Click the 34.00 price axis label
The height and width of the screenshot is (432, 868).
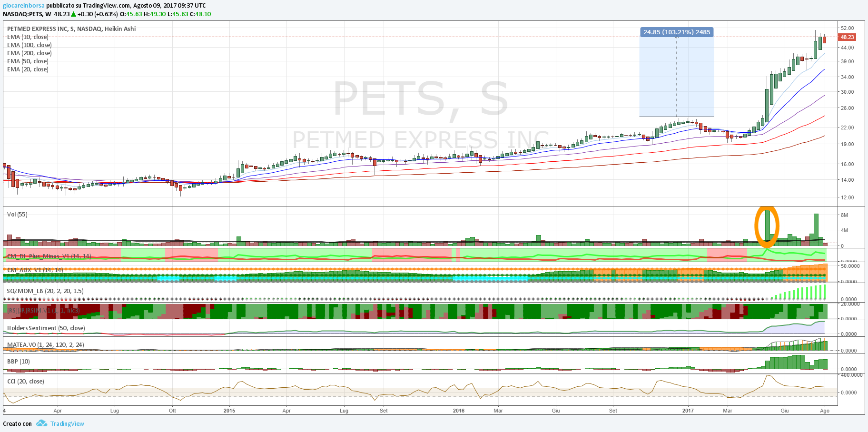[x=847, y=77]
